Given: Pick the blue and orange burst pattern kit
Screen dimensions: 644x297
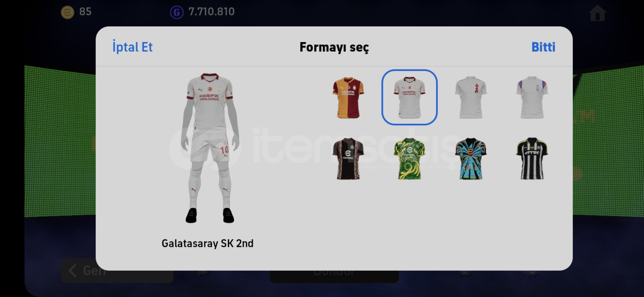Looking at the screenshot, I should 471,159.
